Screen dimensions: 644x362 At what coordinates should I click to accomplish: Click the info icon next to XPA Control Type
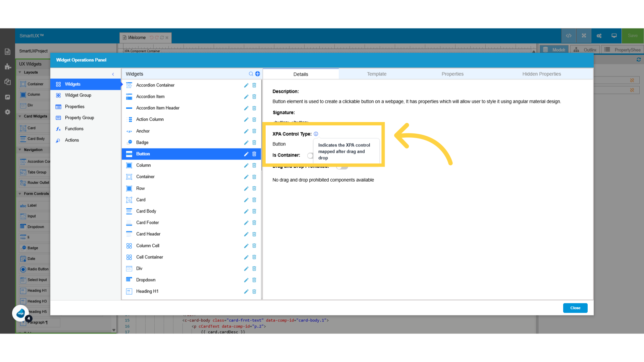pyautogui.click(x=316, y=134)
